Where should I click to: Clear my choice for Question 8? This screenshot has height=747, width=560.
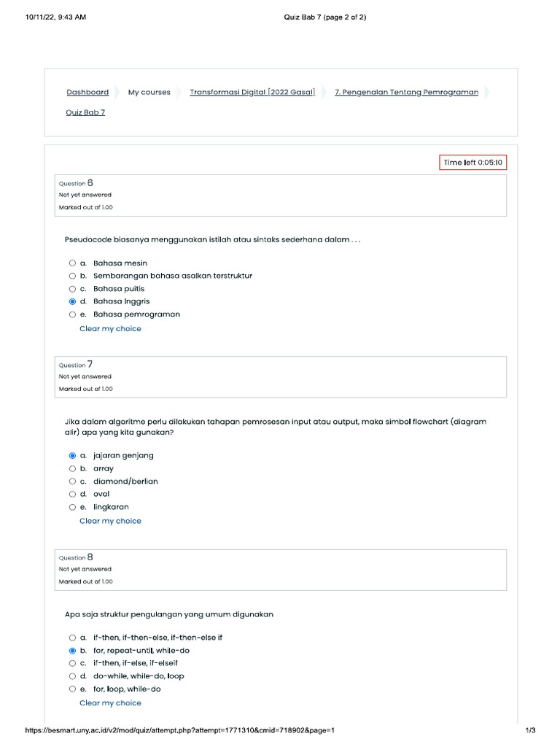click(110, 703)
